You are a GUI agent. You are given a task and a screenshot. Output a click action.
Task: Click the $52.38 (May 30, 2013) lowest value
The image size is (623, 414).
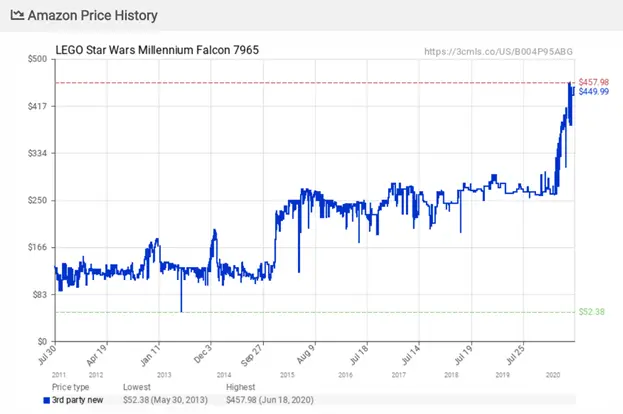(x=165, y=400)
